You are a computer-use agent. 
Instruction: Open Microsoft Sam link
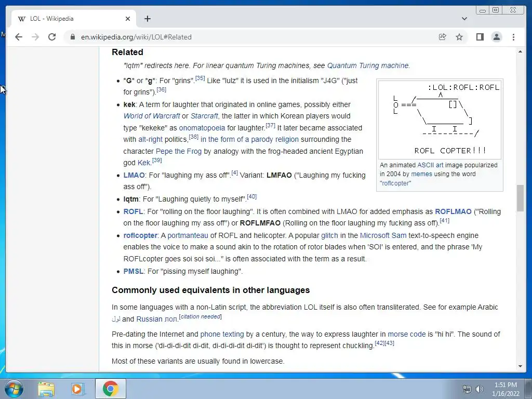point(383,235)
